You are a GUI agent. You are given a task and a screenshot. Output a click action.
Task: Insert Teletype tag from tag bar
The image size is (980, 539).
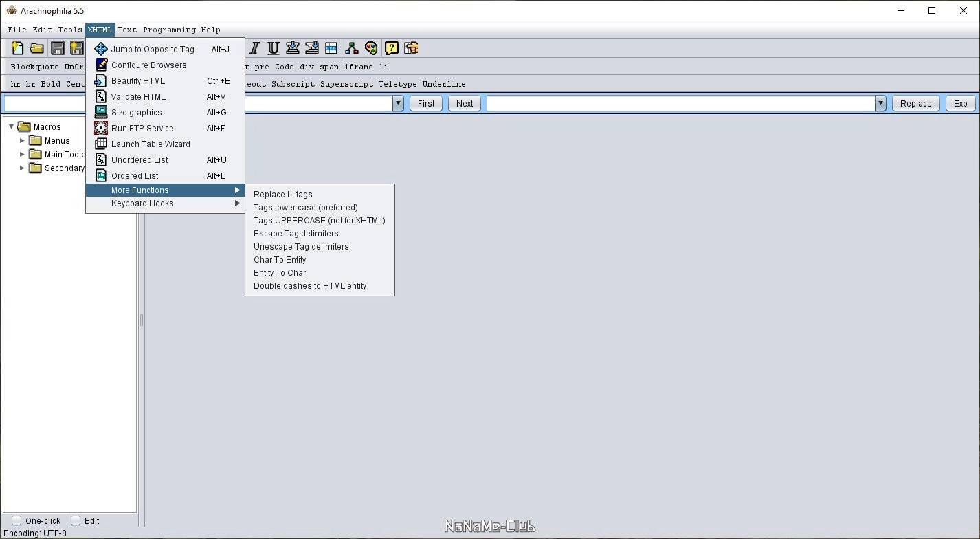(397, 84)
